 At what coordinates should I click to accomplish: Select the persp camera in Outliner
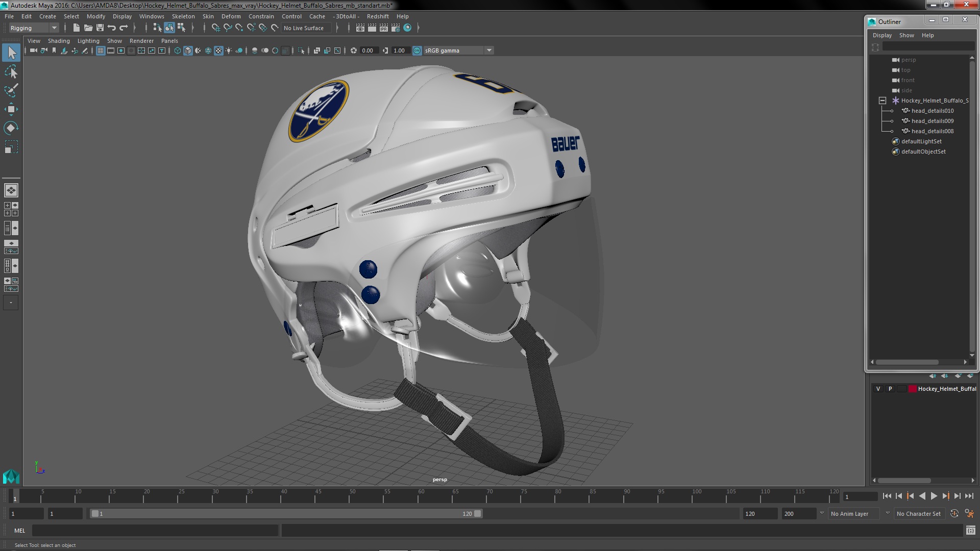pos(909,60)
